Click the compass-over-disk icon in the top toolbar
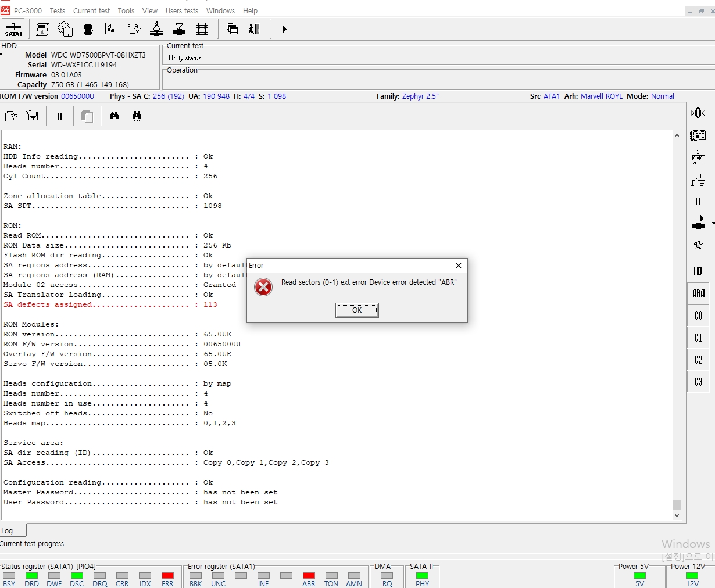 pyautogui.click(x=156, y=29)
